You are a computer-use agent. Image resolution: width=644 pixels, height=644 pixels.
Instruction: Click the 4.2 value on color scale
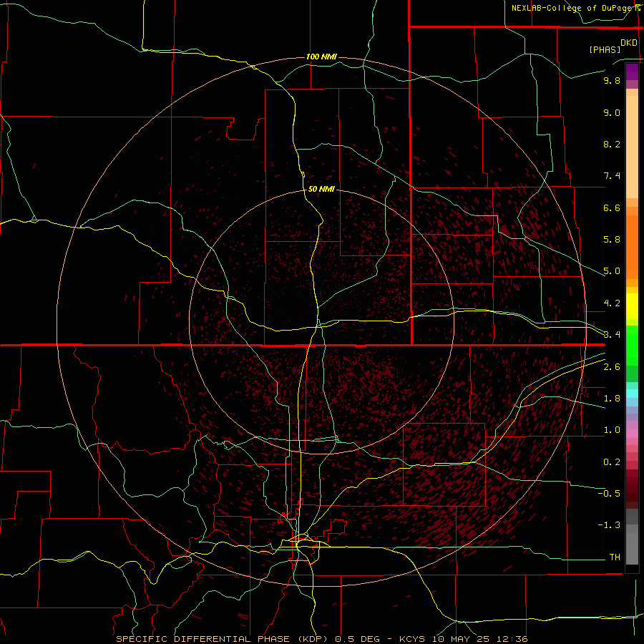click(x=612, y=303)
